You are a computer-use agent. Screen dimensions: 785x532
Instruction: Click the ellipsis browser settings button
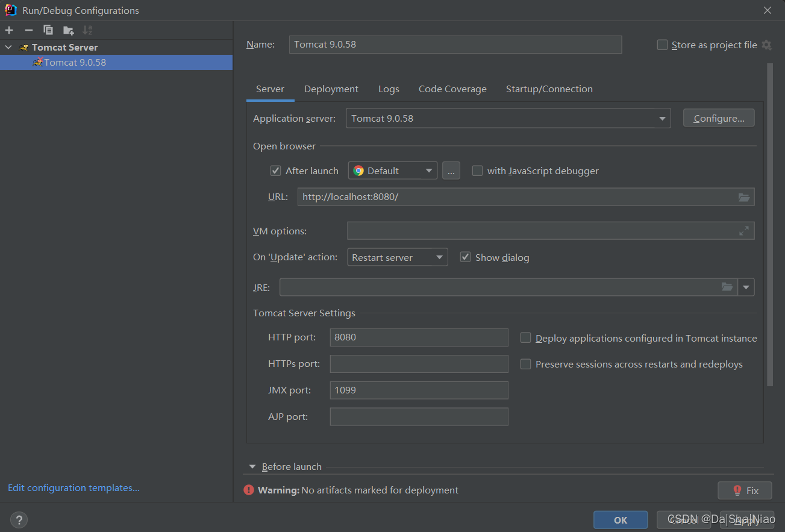(451, 171)
